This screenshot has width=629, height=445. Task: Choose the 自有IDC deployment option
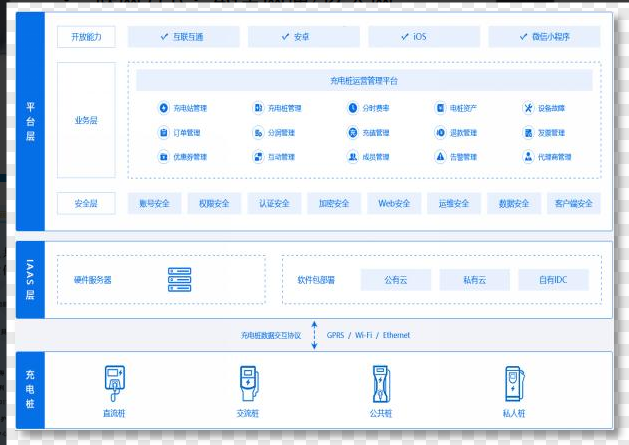553,280
